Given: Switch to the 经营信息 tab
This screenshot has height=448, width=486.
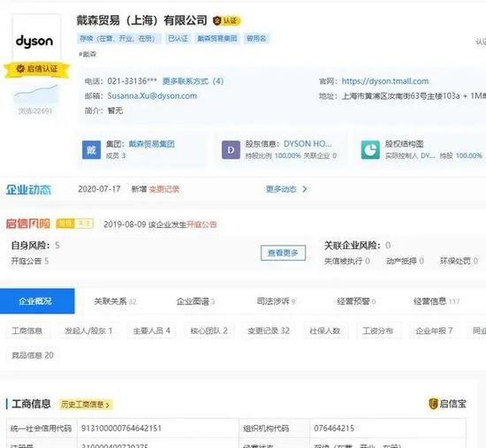Looking at the screenshot, I should [x=437, y=301].
